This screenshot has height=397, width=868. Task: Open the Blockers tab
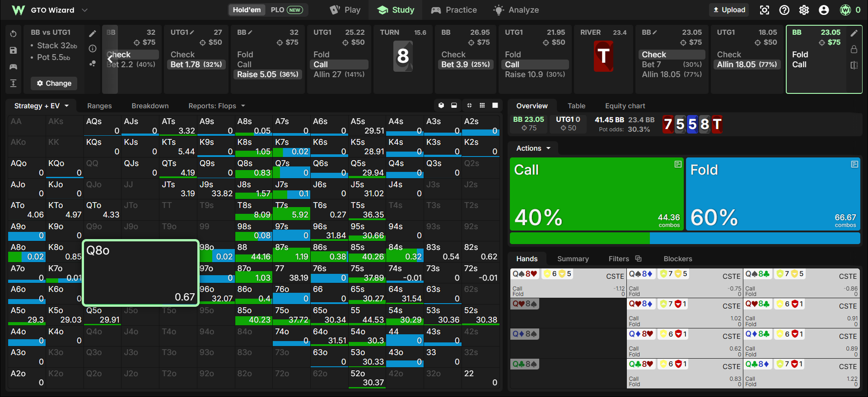(x=677, y=259)
